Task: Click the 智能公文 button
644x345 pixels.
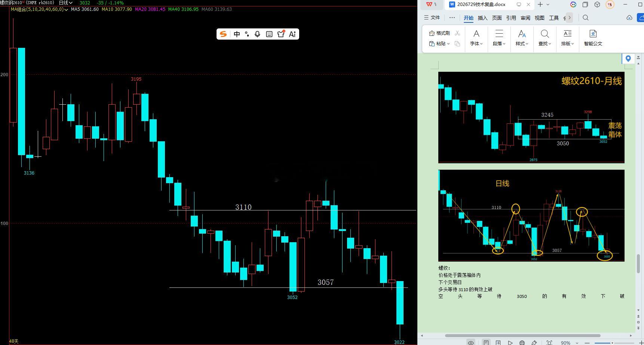Action: tap(593, 38)
